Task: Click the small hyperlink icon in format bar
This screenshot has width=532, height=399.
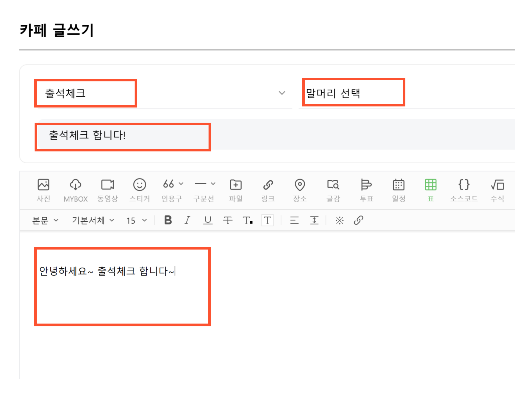Action: 359,220
